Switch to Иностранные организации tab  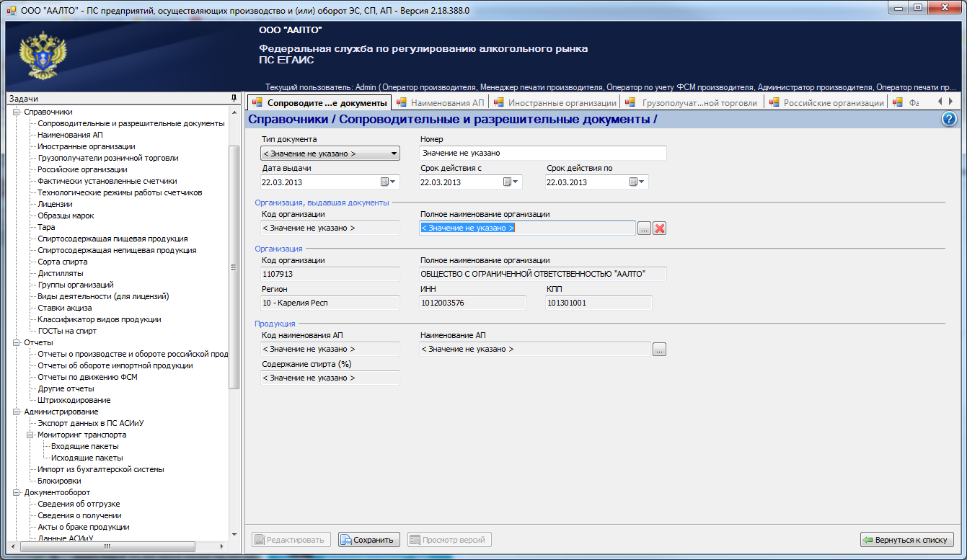coord(554,102)
